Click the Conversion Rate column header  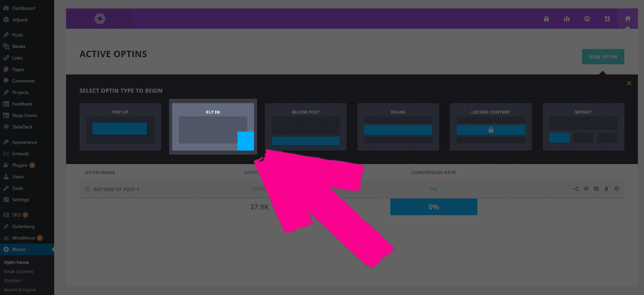click(x=434, y=173)
